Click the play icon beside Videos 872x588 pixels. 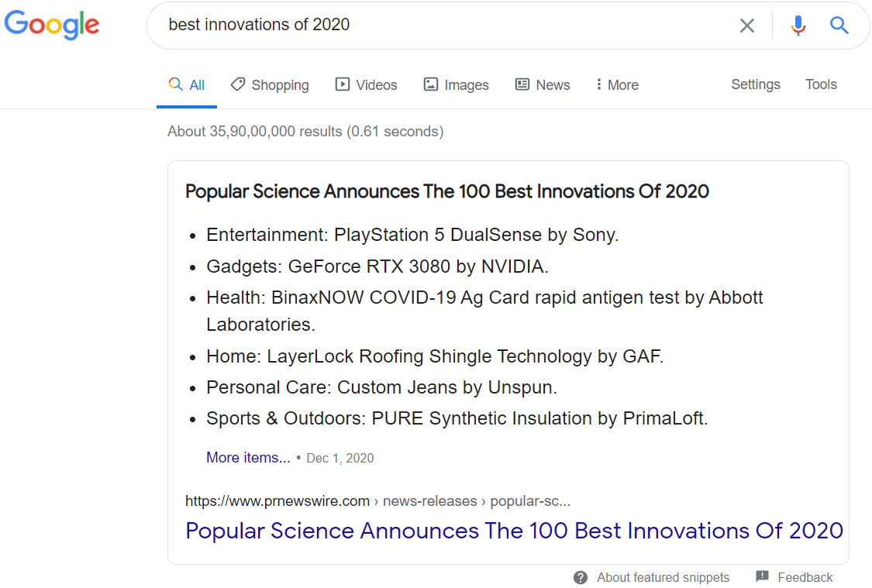point(342,84)
